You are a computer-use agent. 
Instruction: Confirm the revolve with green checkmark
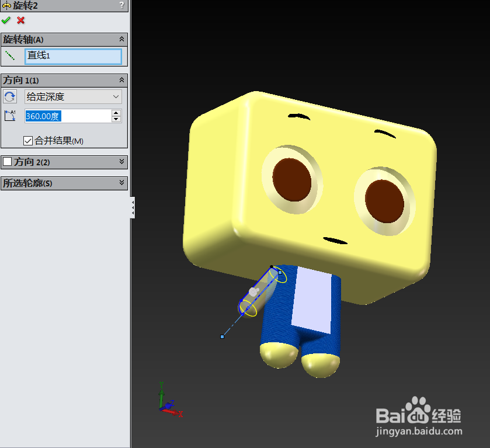click(x=6, y=20)
